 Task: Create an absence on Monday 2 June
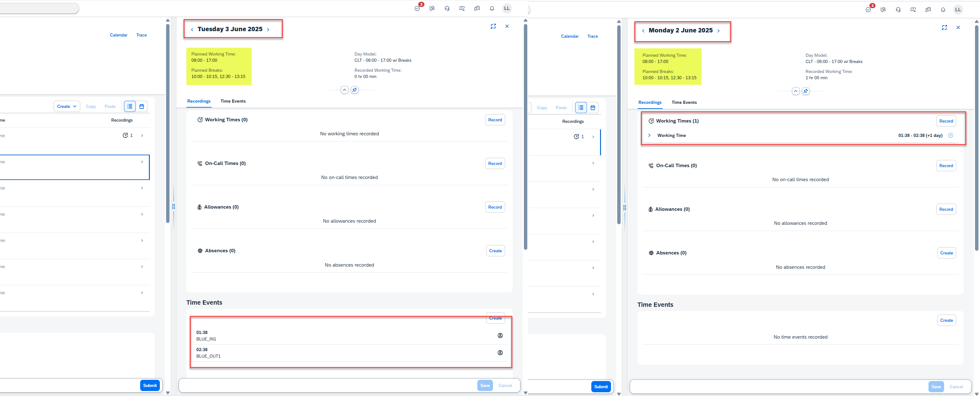(947, 253)
